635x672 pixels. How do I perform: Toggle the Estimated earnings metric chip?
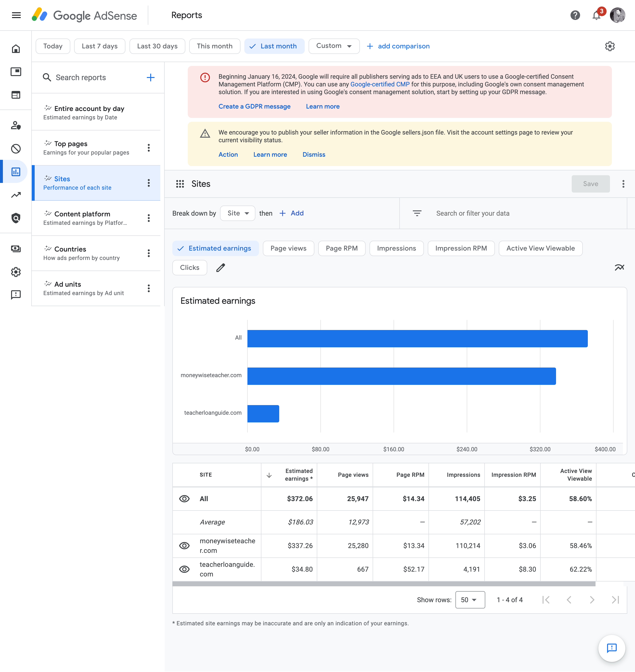tap(216, 248)
